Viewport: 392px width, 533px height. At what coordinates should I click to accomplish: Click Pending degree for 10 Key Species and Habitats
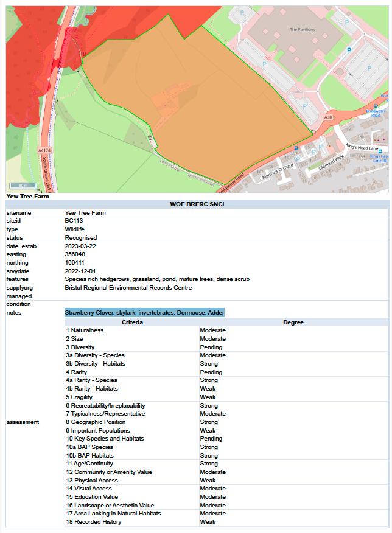click(211, 439)
